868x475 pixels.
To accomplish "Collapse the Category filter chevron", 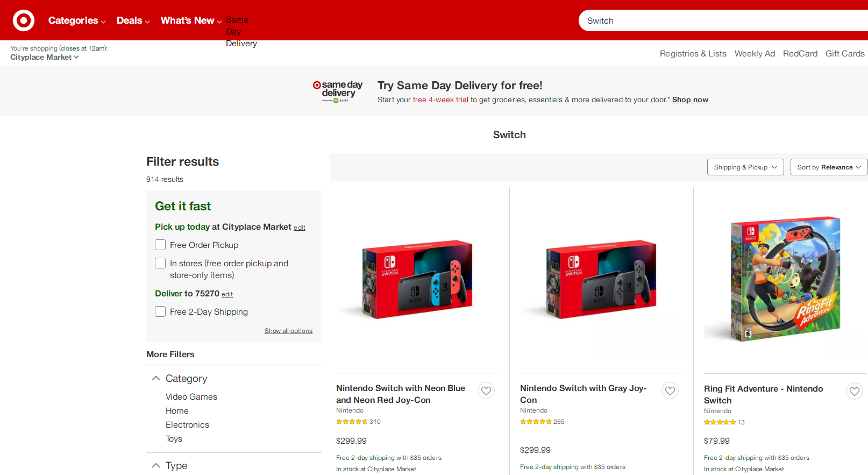I will (x=156, y=379).
